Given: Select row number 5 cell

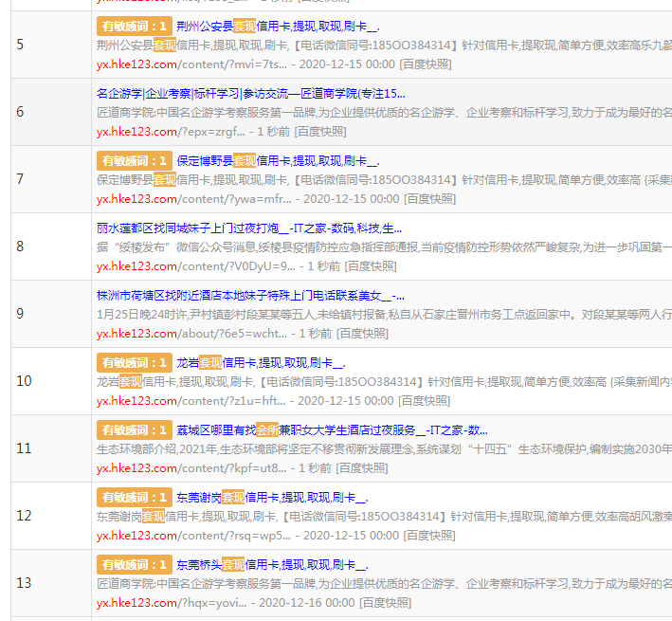Looking at the screenshot, I should point(51,45).
